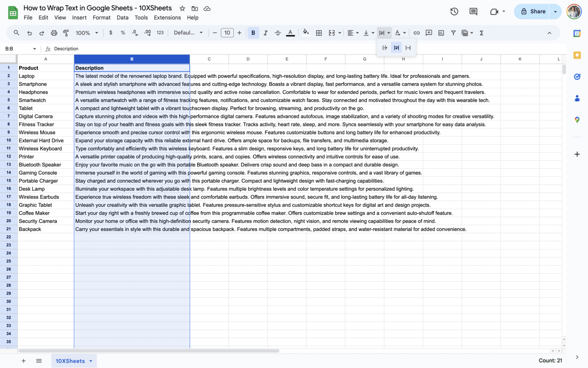Open Google Maps side panel

577,120
